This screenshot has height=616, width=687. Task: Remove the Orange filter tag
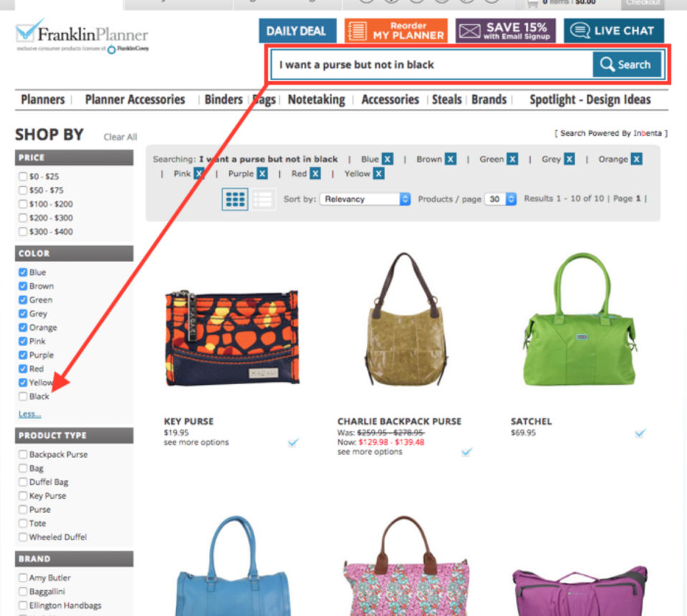(637, 159)
